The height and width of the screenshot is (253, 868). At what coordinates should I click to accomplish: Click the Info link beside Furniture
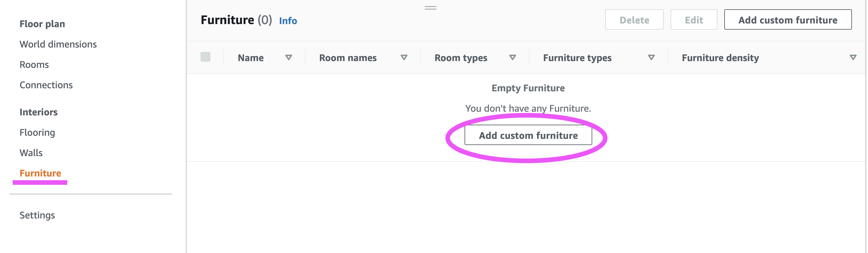[x=288, y=21]
